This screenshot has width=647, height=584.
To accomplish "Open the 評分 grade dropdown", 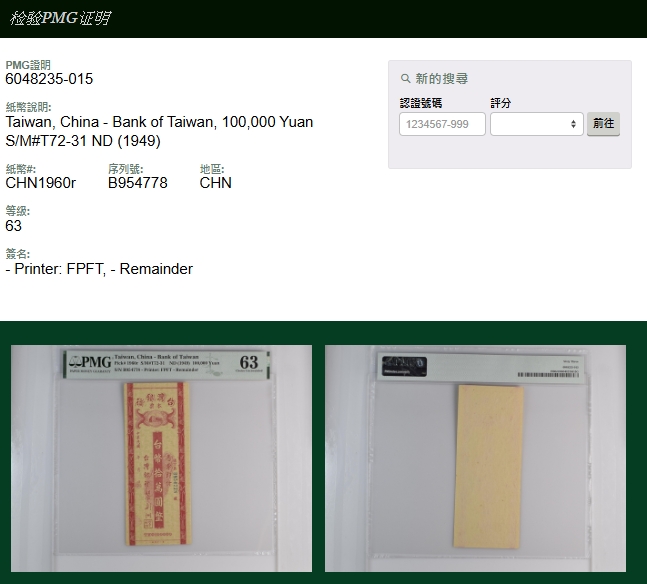I will click(536, 124).
